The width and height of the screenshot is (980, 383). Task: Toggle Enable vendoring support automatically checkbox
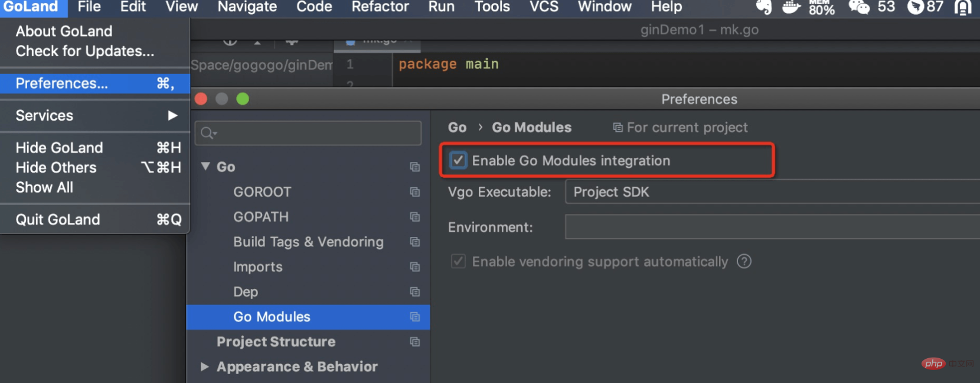click(x=458, y=261)
